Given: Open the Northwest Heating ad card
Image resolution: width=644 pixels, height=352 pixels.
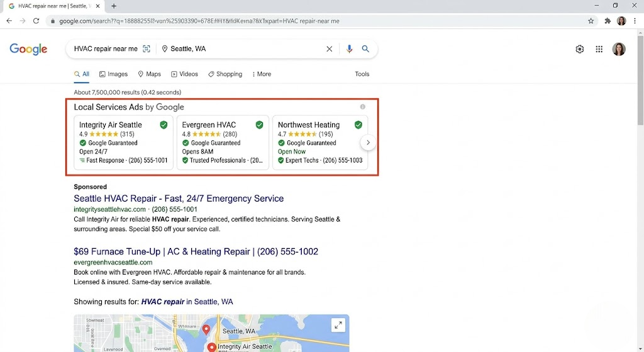Looking at the screenshot, I should 320,142.
